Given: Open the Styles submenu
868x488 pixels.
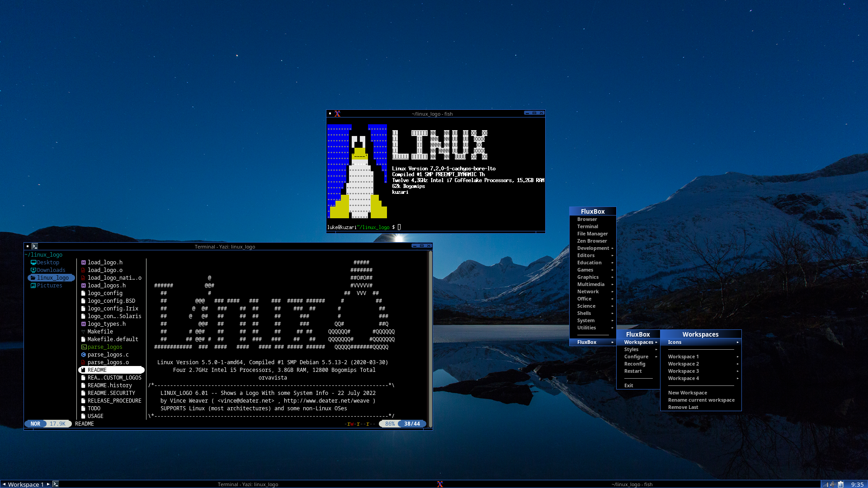Looking at the screenshot, I should (638, 349).
